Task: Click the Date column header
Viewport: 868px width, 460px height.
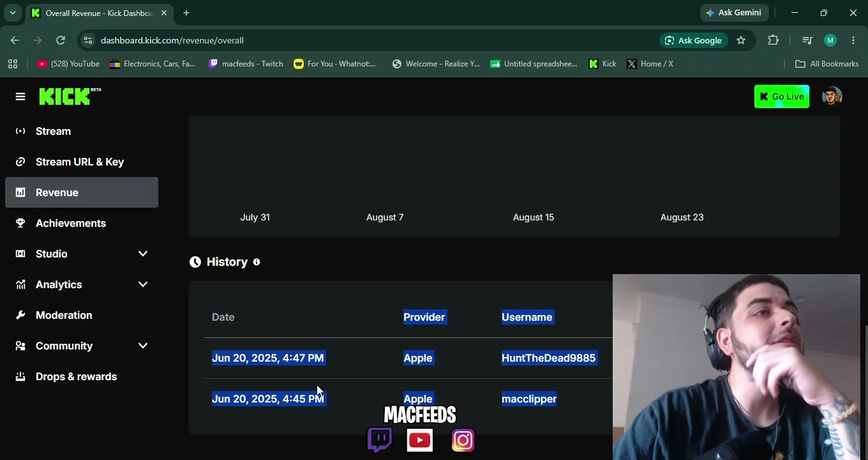Action: pyautogui.click(x=223, y=317)
